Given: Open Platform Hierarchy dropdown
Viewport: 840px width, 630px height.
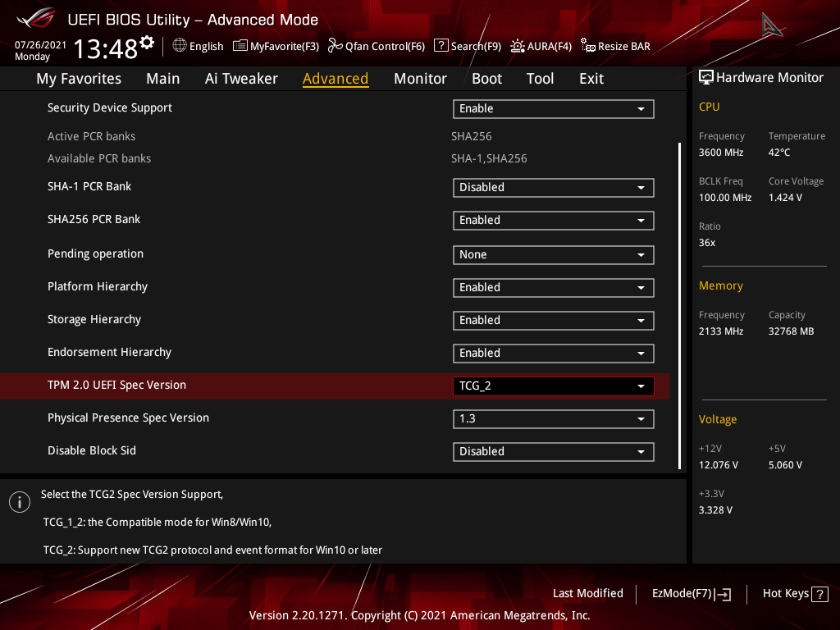Looking at the screenshot, I should click(x=554, y=288).
